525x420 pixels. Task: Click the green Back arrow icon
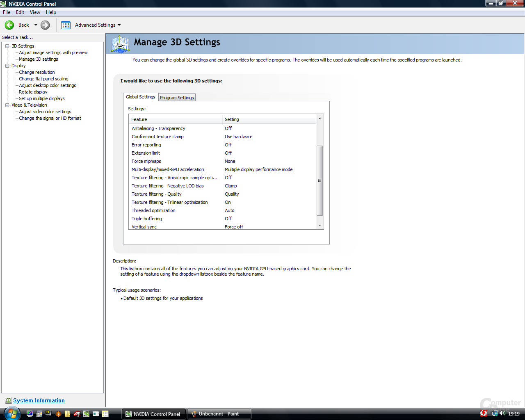click(9, 25)
